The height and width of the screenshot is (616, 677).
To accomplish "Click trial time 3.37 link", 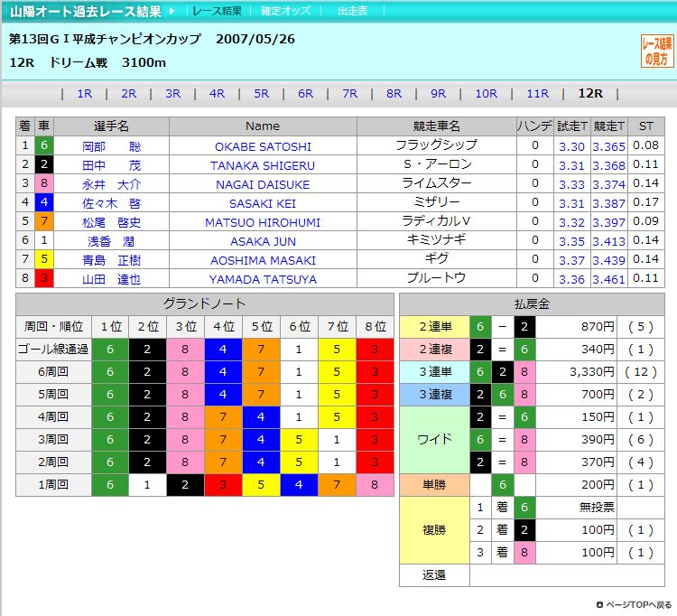I will click(x=571, y=261).
